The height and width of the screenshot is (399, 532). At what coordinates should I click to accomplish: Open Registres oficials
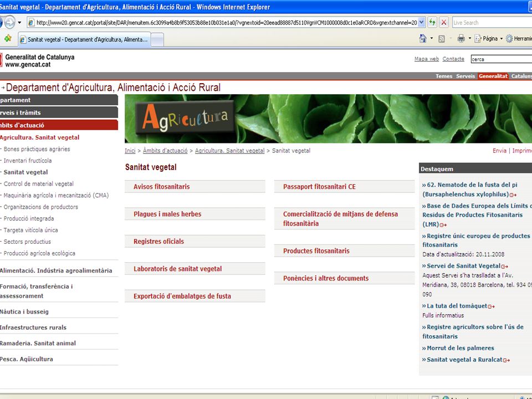(x=158, y=241)
